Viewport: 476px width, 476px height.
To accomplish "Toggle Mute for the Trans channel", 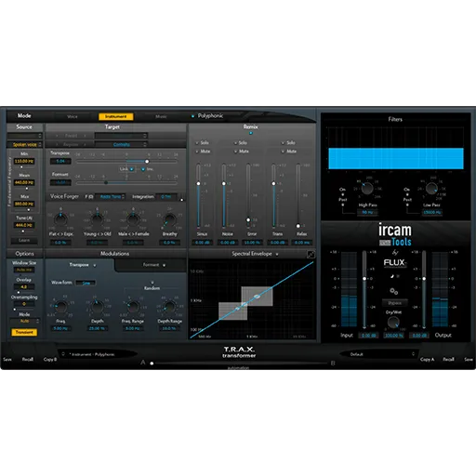I will (283, 152).
